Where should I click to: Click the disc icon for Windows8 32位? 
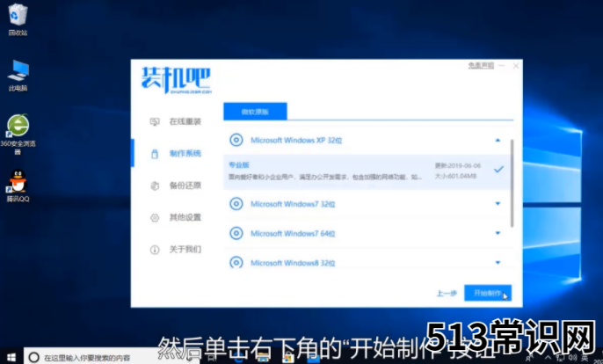click(236, 262)
